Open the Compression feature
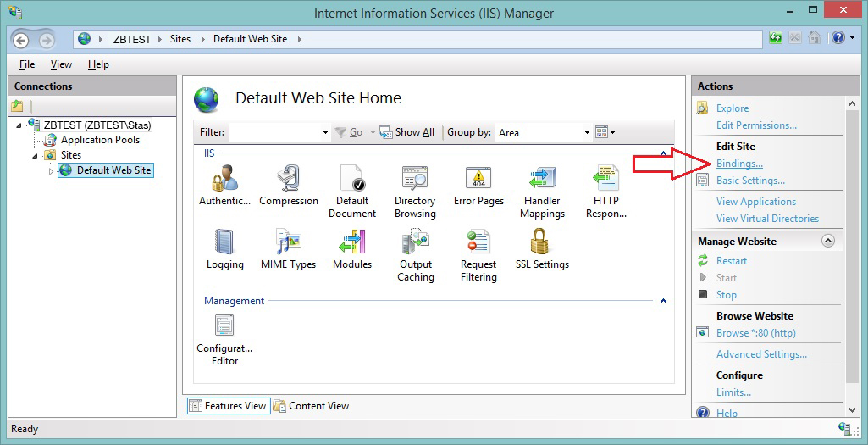Image resolution: width=868 pixels, height=445 pixels. pos(289,179)
